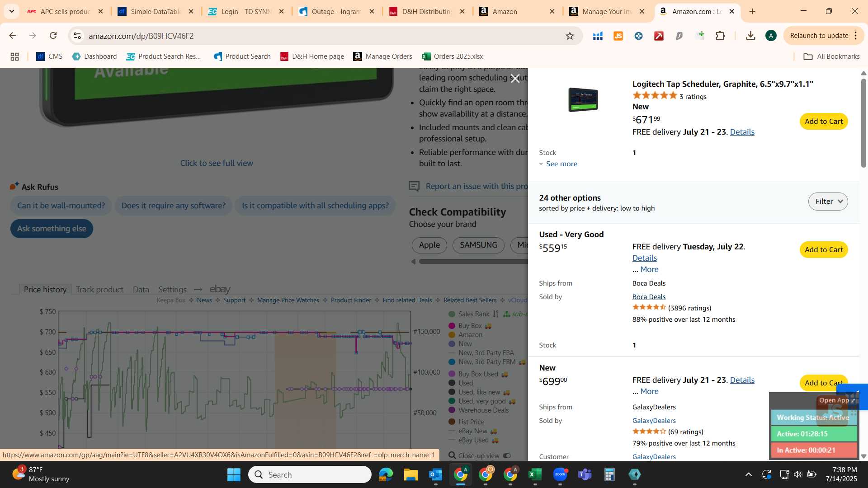
Task: Select Keepa Data tab
Action: tap(141, 290)
